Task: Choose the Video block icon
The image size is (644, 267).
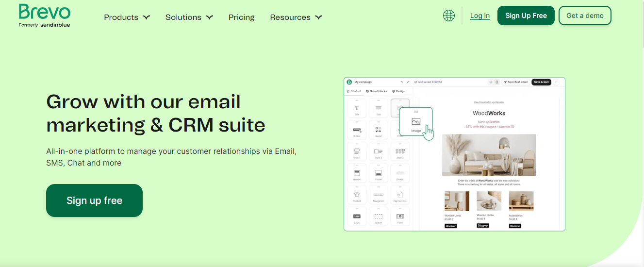Action: click(x=400, y=217)
